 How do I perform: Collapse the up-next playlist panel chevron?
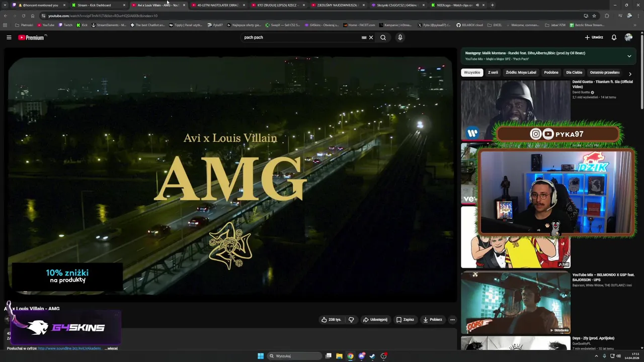click(x=629, y=56)
